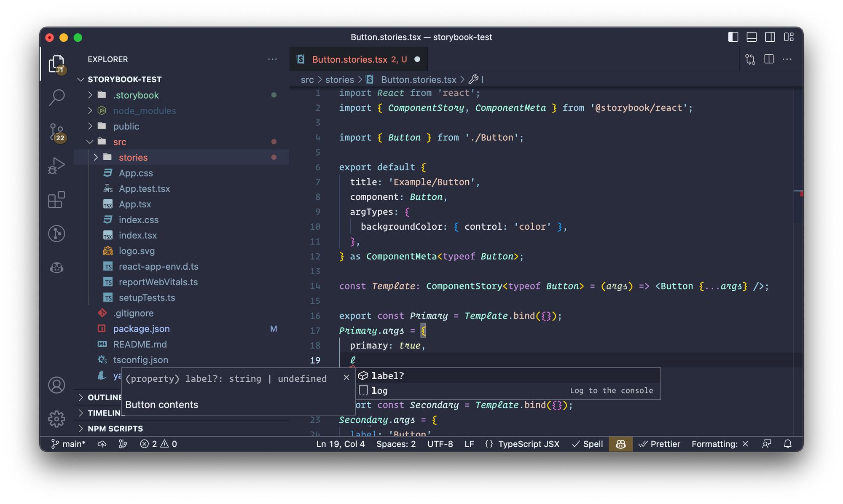Click the main* branch indicator

point(68,444)
